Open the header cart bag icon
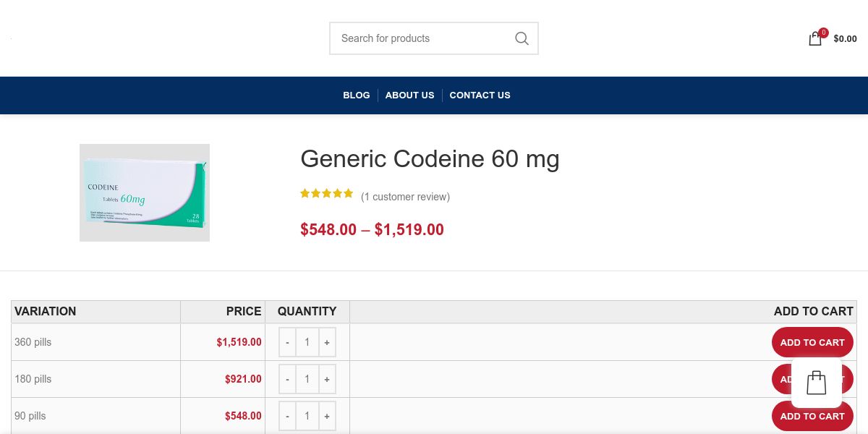The width and height of the screenshot is (868, 434). pos(815,39)
